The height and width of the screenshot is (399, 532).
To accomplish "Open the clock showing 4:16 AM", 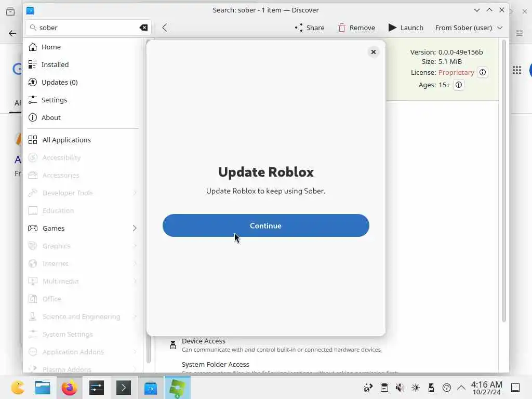I will point(486,388).
